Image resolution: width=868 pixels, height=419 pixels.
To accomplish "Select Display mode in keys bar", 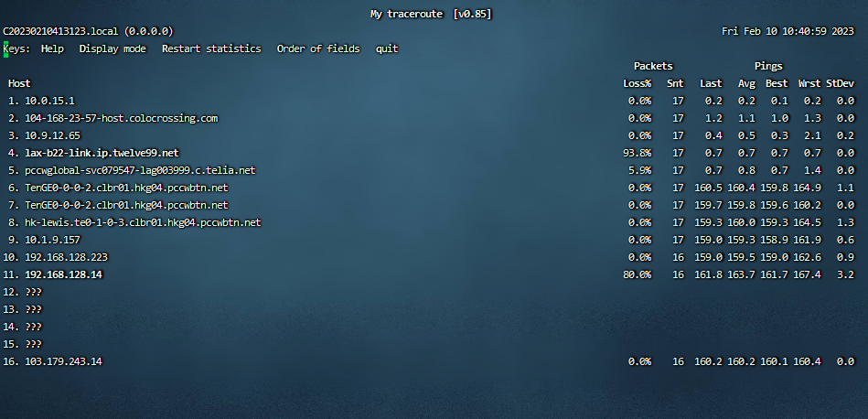I will [x=112, y=48].
